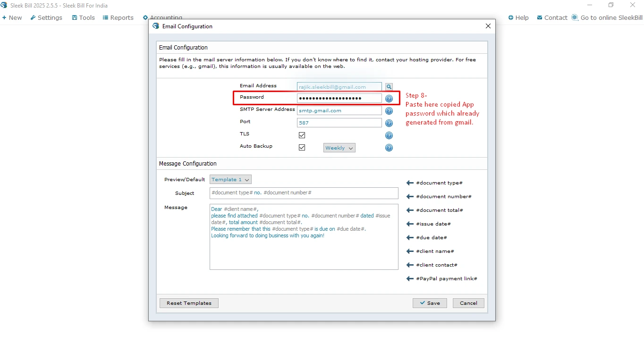This screenshot has width=644, height=343.
Task: Insert #document type# using its arrow icon
Action: tap(410, 183)
